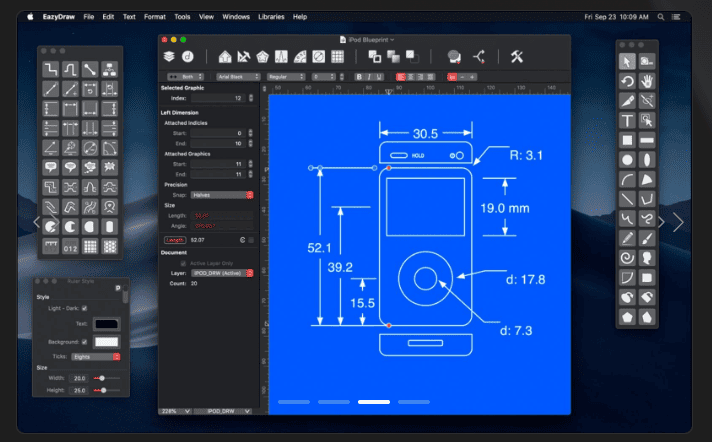This screenshot has width=712, height=442.
Task: Open Spotlight search in menu bar
Action: [661, 17]
